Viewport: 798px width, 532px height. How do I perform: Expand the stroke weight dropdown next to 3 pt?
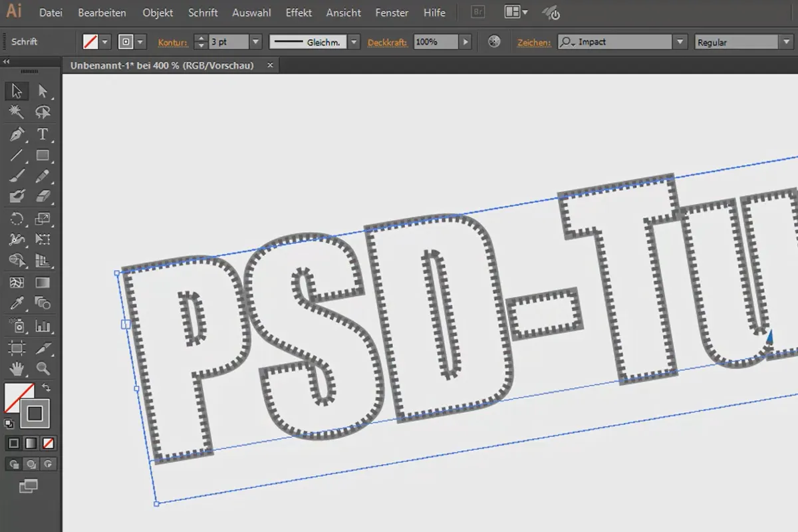[x=256, y=42]
